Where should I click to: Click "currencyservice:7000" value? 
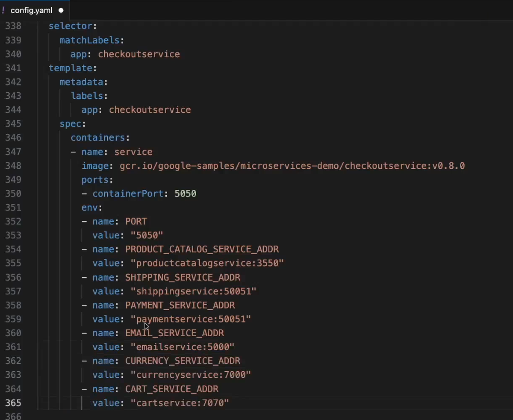pyautogui.click(x=191, y=375)
